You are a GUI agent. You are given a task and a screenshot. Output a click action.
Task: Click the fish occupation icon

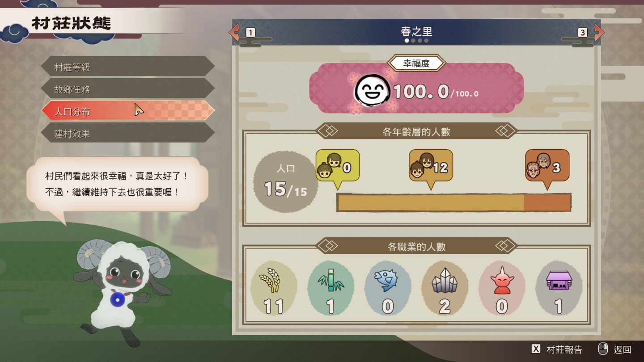click(x=386, y=280)
